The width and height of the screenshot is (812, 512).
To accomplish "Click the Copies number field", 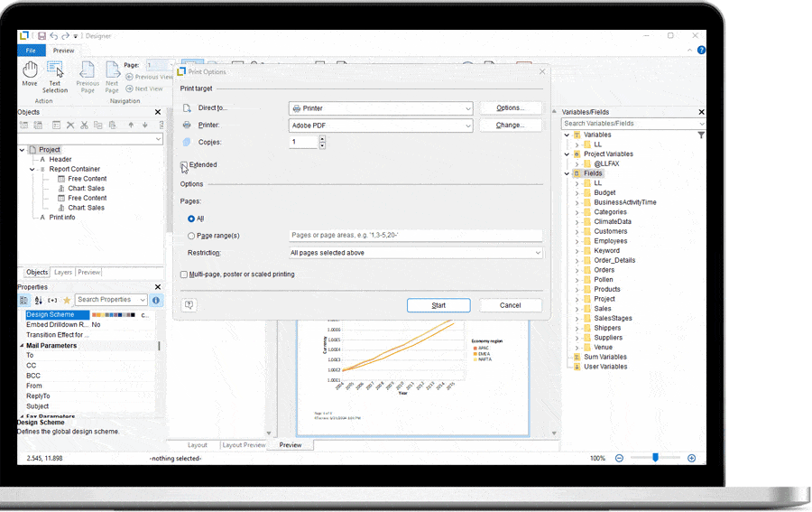I will click(304, 142).
